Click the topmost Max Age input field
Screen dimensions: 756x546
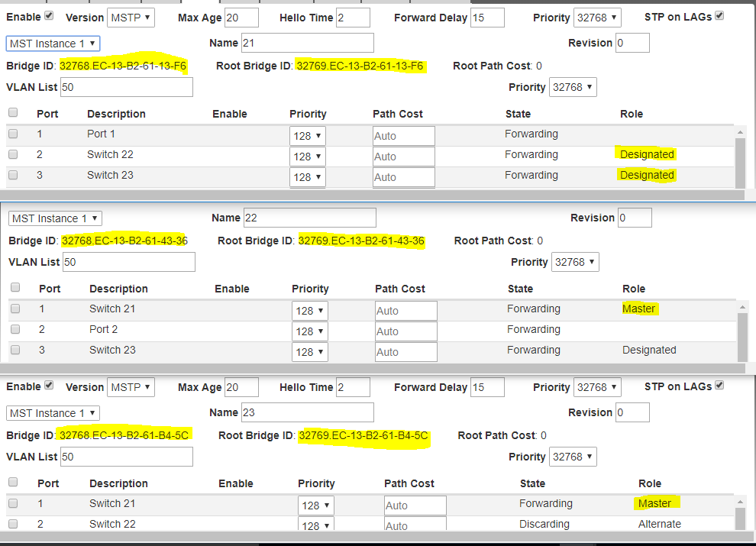(x=241, y=18)
